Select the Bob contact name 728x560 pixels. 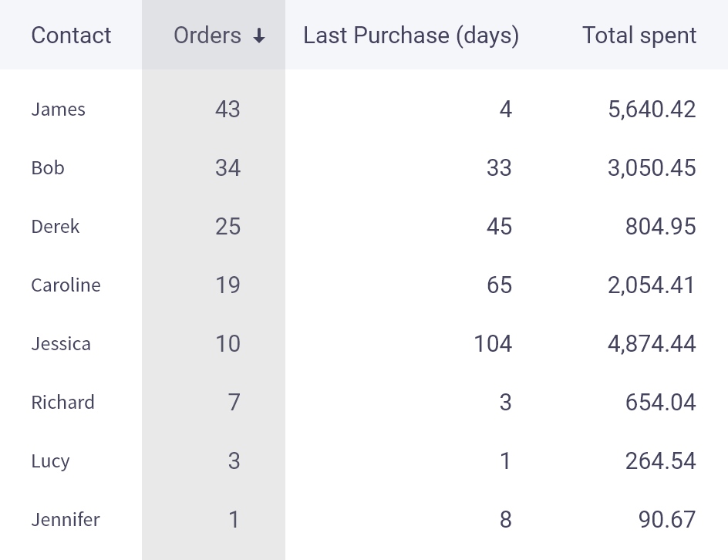48,168
